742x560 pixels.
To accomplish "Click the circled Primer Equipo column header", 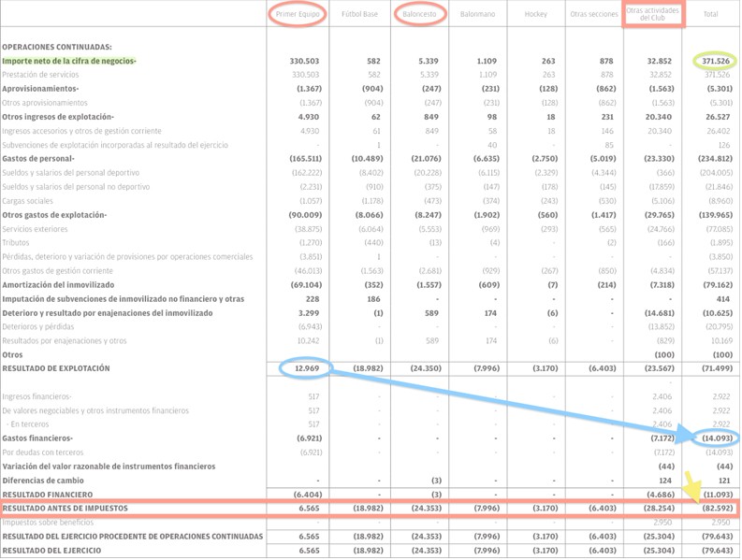I will 299,15.
